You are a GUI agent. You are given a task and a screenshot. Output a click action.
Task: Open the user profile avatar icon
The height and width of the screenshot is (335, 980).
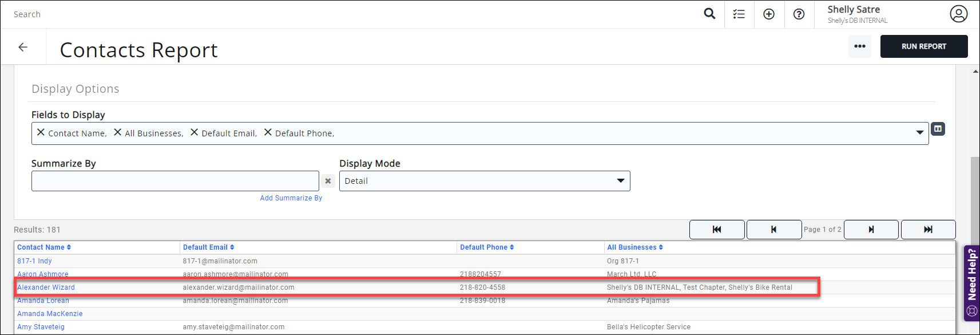pyautogui.click(x=958, y=14)
